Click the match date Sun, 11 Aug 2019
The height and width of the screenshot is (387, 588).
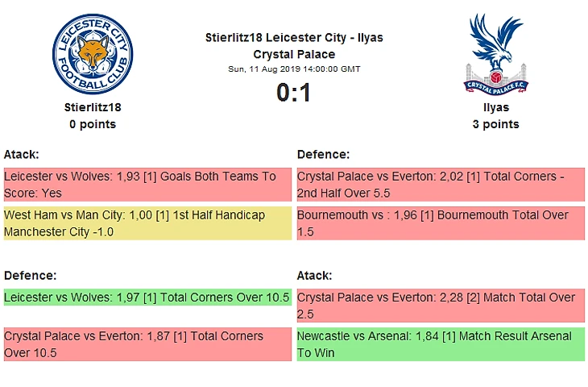pos(294,69)
